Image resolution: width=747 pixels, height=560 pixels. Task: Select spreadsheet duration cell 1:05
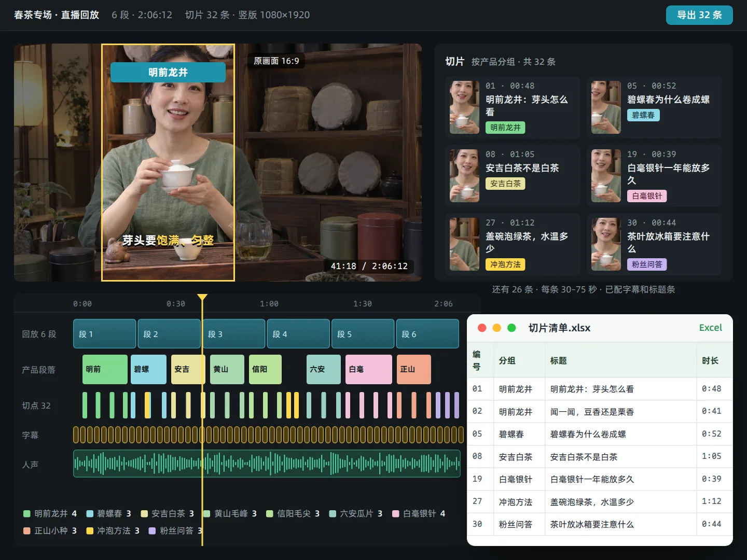pos(714,456)
